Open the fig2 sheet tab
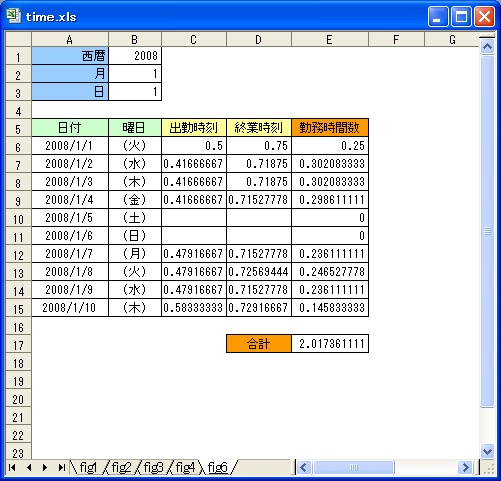501x481 pixels. point(121,468)
